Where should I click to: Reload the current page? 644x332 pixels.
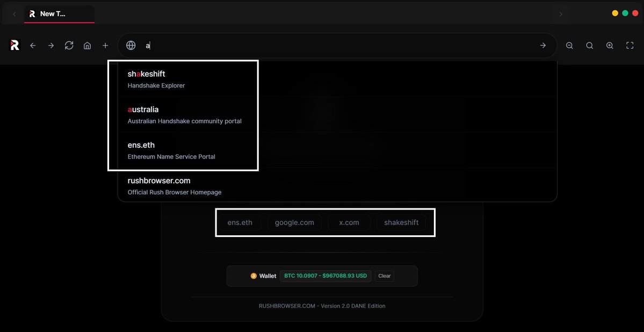point(69,45)
